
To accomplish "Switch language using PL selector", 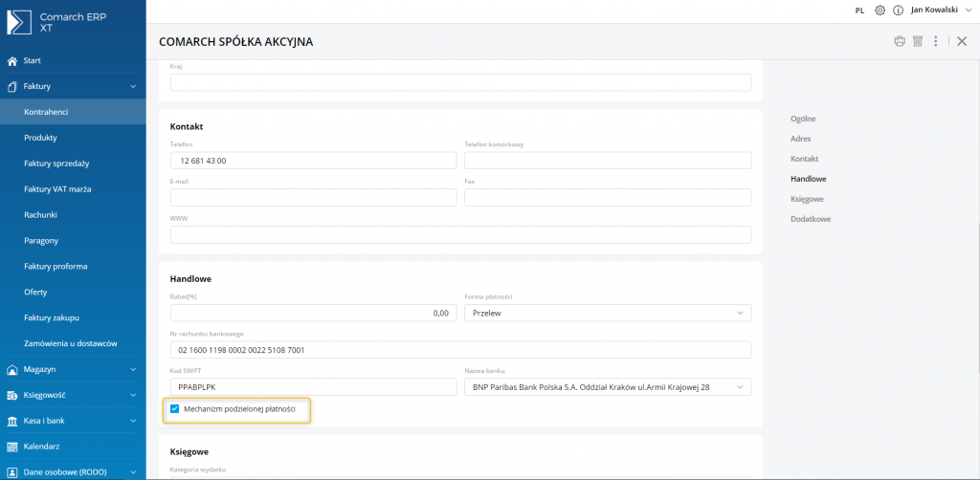I will [859, 11].
